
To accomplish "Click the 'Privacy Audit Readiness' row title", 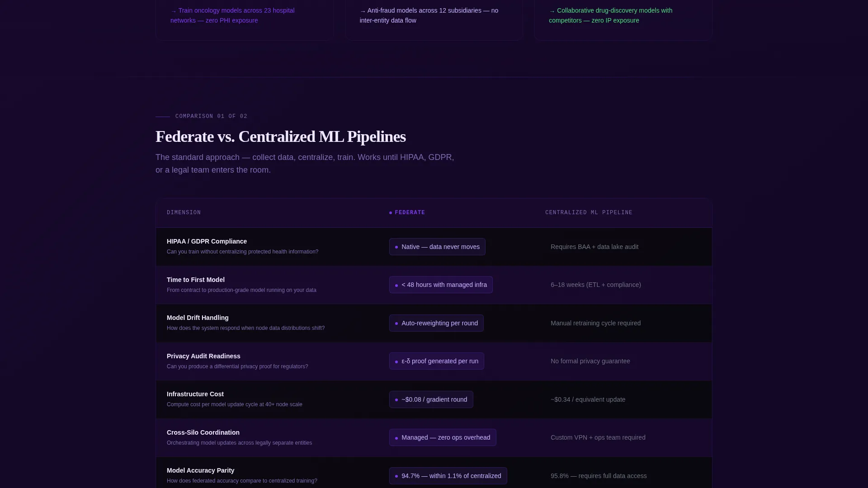I will point(203,356).
